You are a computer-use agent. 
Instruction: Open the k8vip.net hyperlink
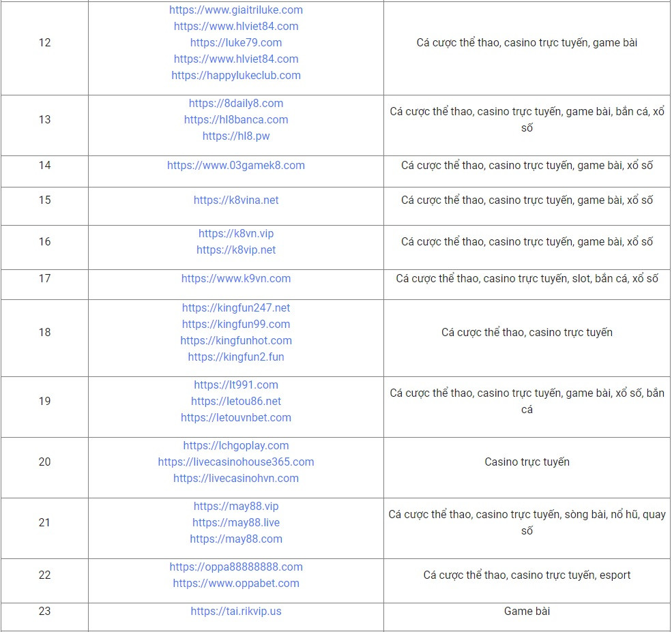[236, 250]
